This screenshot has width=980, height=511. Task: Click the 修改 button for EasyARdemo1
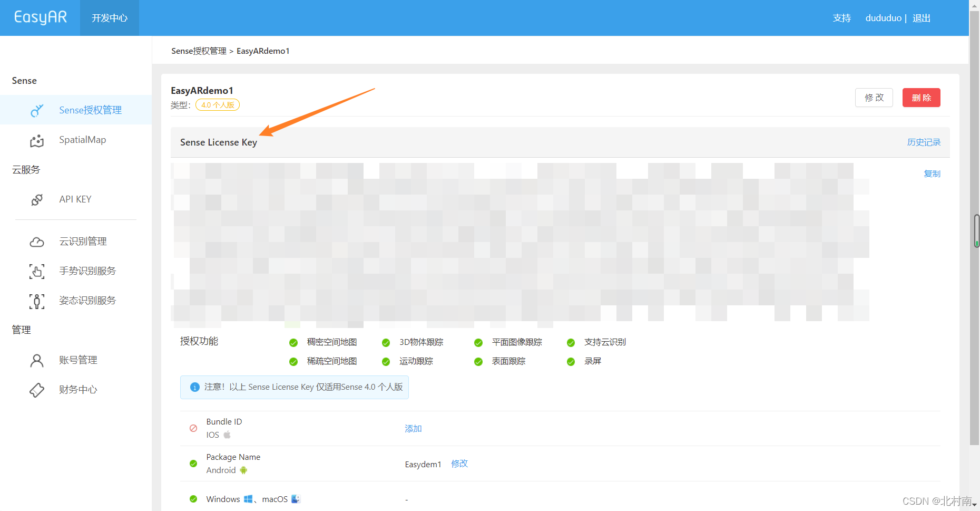click(874, 98)
